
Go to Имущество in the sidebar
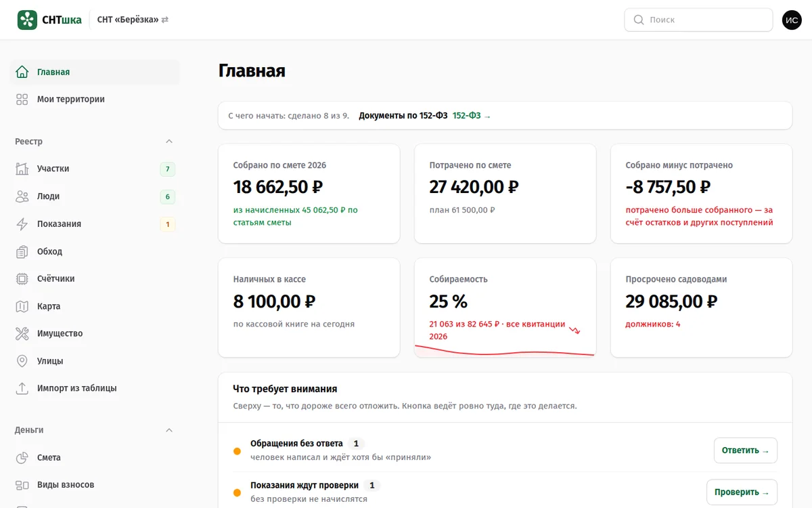[95, 333]
